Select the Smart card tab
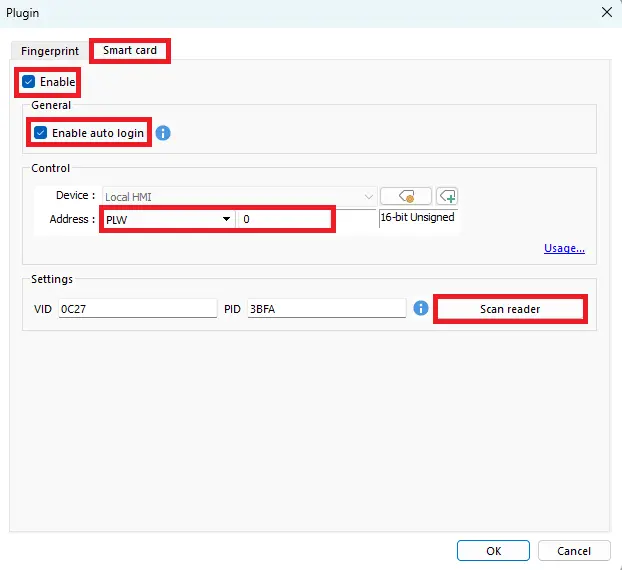The width and height of the screenshot is (622, 570). click(130, 50)
